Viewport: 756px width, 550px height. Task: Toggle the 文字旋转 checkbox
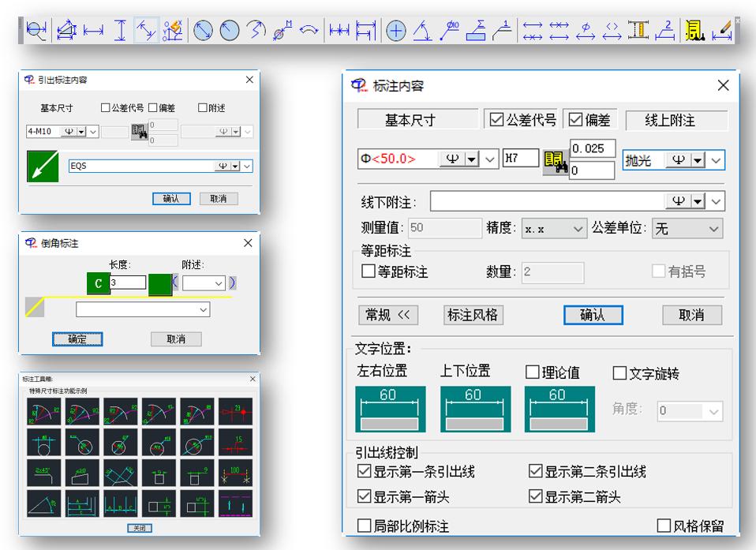click(620, 373)
